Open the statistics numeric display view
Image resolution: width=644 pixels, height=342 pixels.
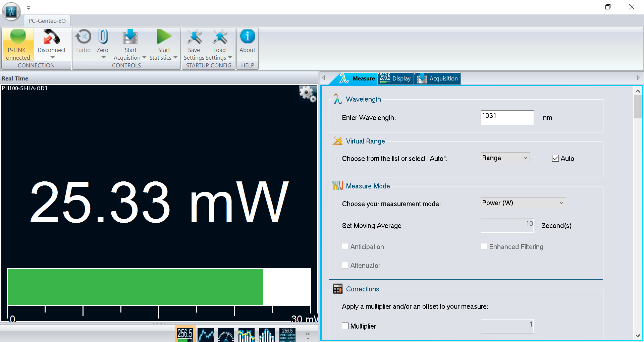[287, 335]
